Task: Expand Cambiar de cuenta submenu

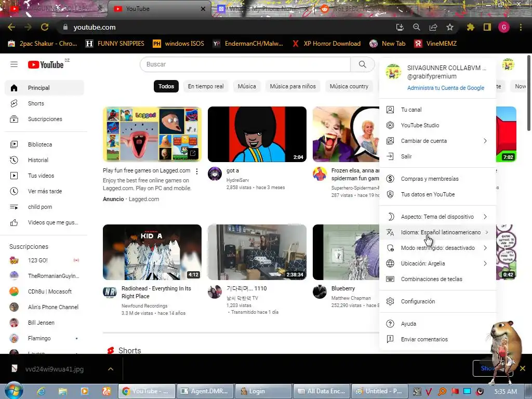Action: [x=437, y=141]
